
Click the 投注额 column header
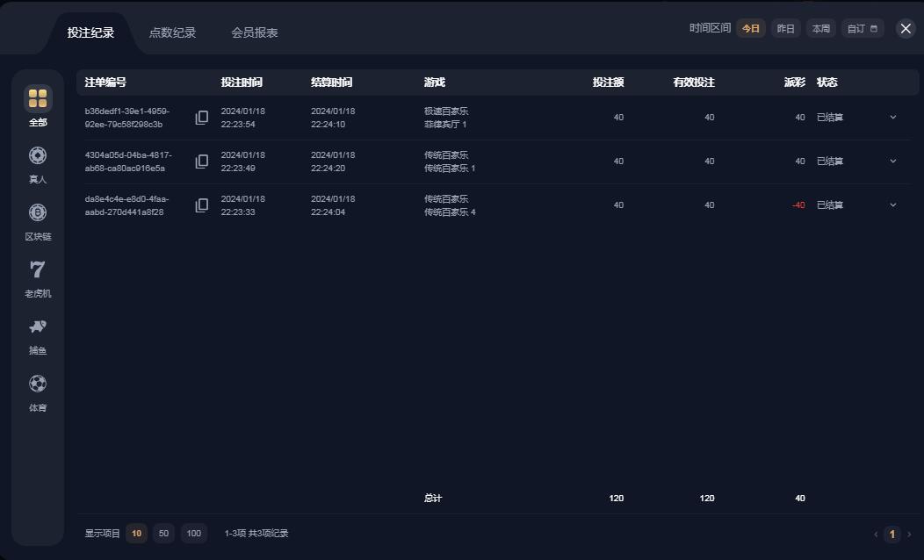(608, 83)
